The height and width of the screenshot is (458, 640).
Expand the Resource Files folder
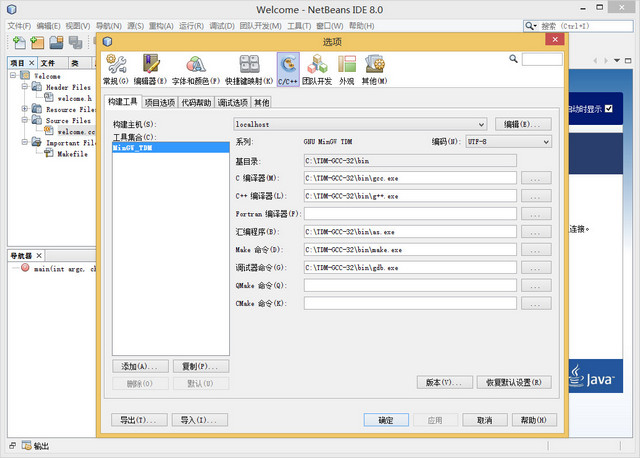tap(24, 109)
